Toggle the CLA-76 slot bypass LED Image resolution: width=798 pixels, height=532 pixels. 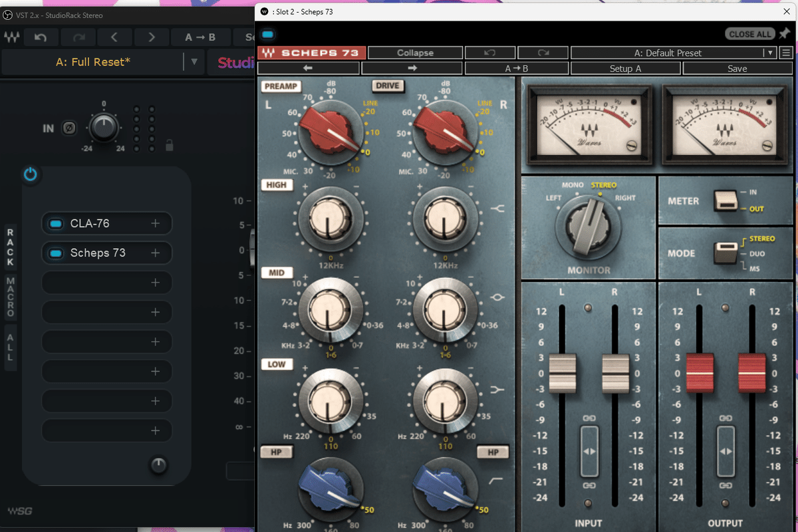tap(57, 223)
